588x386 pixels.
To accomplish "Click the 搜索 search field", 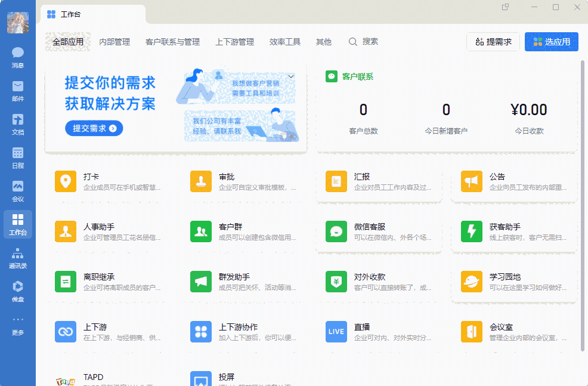I will pyautogui.click(x=366, y=42).
